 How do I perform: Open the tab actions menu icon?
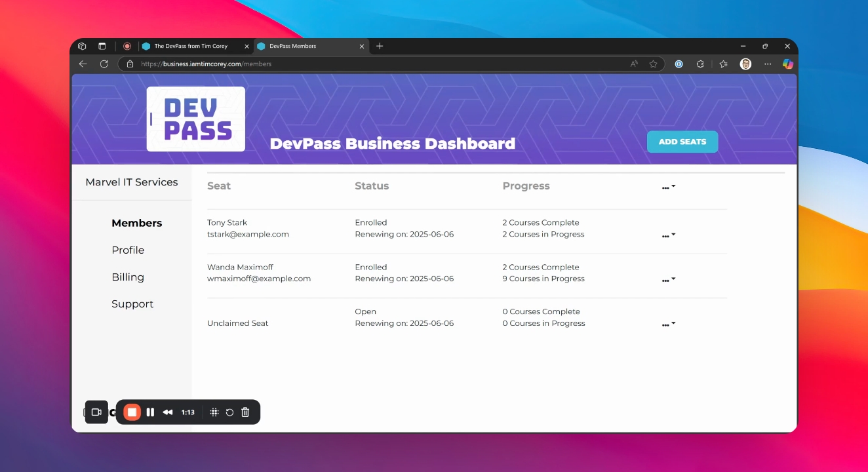102,46
